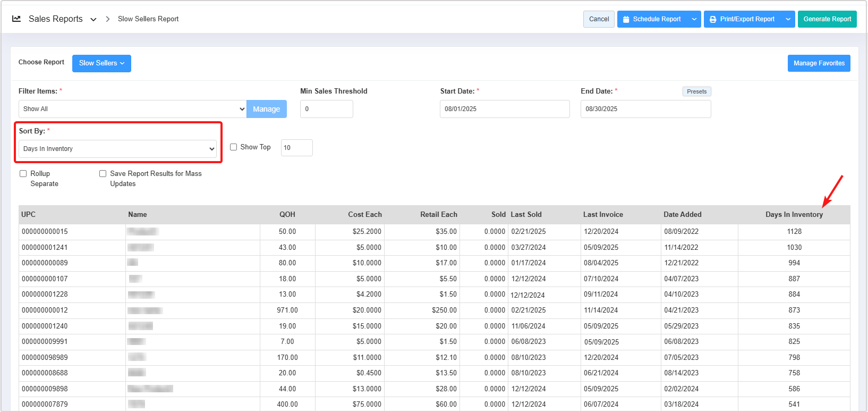This screenshot has width=868, height=412.
Task: Click the printer icon on Print/Export Report
Action: (713, 19)
